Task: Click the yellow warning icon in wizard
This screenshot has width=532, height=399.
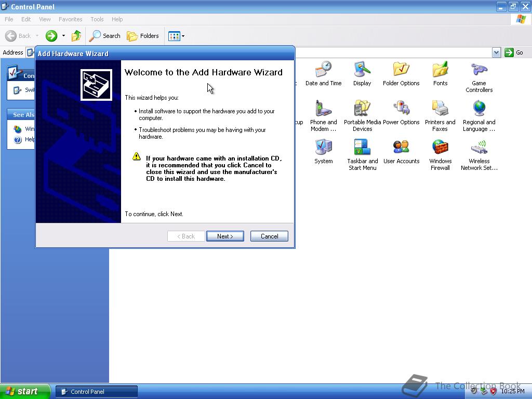Action: tap(137, 156)
